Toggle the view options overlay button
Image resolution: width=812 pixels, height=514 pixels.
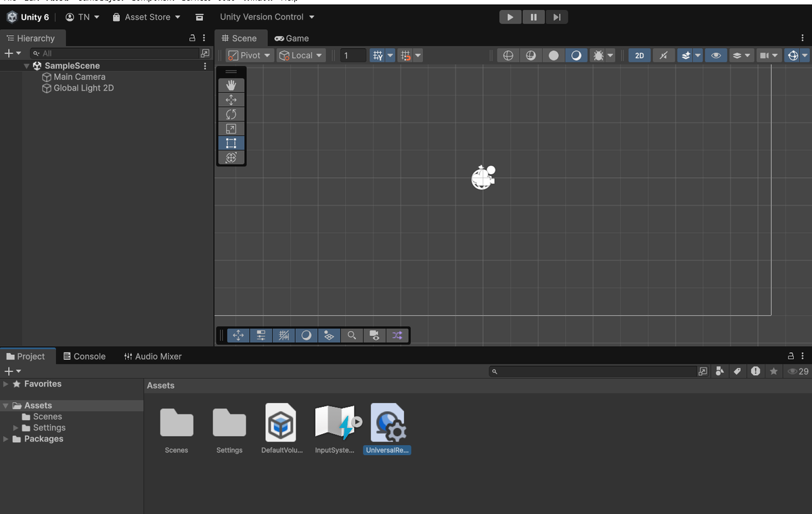329,335
